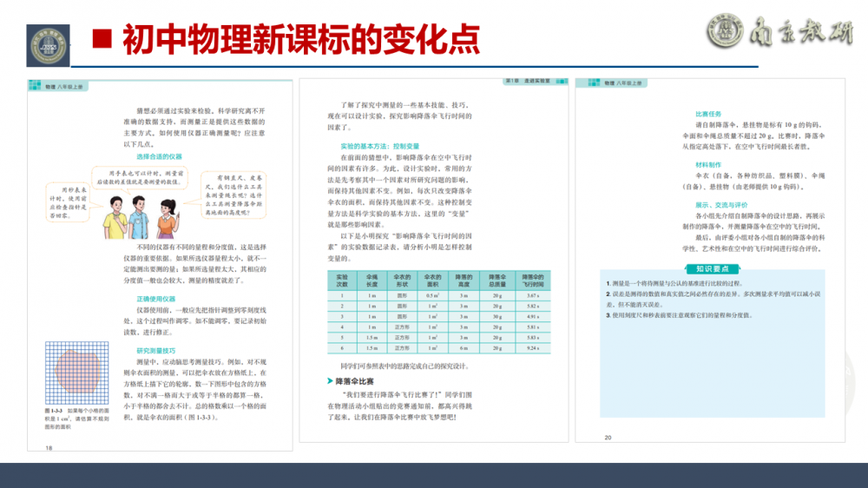
Task: Click the 研究测量技巧 heading
Action: click(x=155, y=349)
